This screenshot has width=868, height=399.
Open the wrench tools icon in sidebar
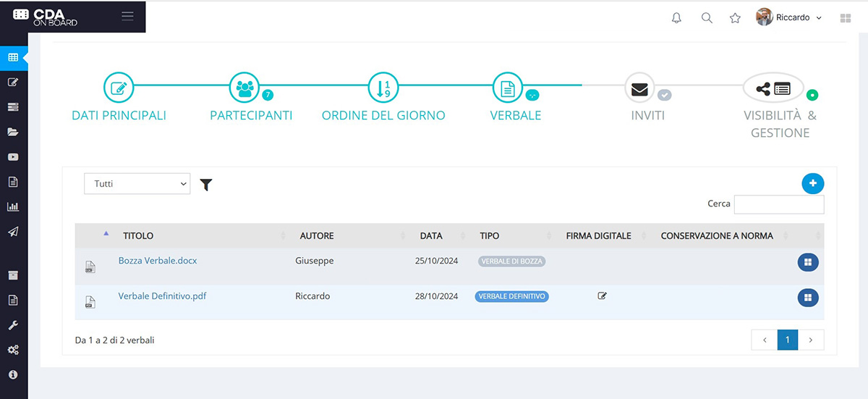pos(13,325)
